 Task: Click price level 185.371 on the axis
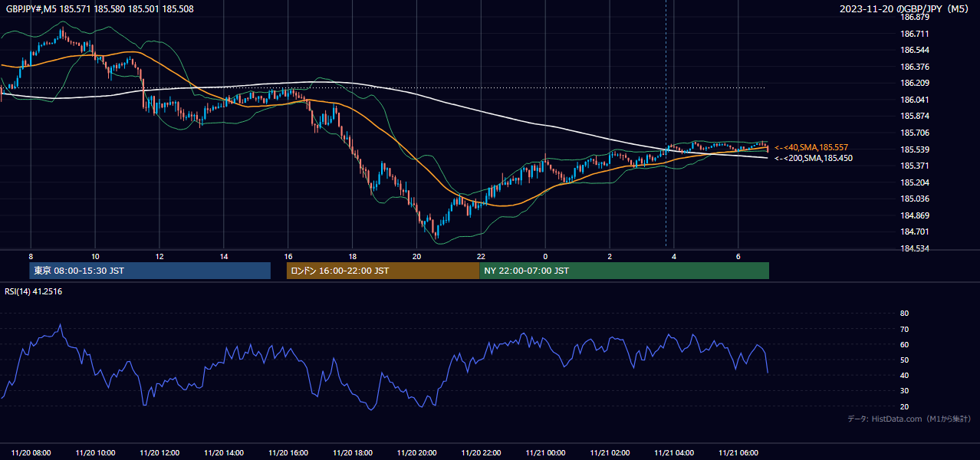click(x=915, y=166)
